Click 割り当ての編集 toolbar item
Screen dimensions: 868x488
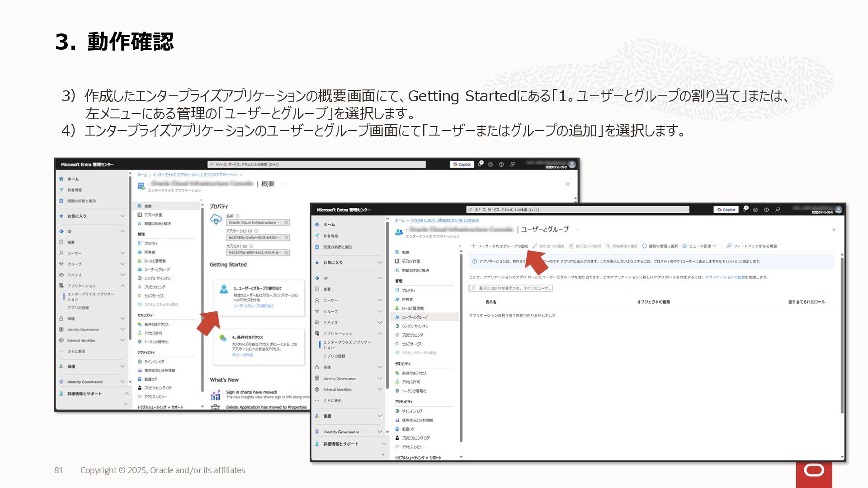coord(549,246)
